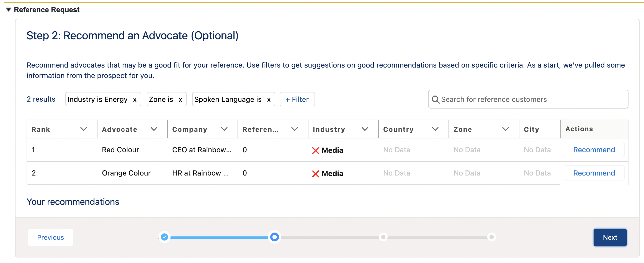Click the search magnifier icon

pyautogui.click(x=436, y=100)
